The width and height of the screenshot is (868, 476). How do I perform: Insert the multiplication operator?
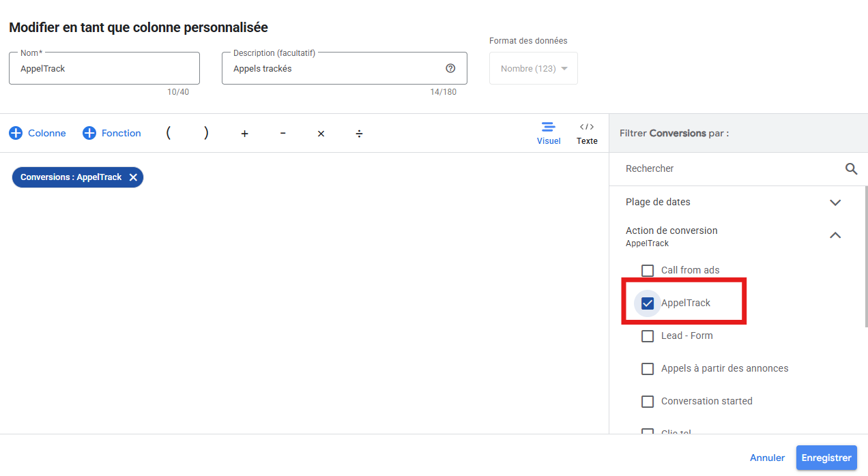[x=321, y=134]
